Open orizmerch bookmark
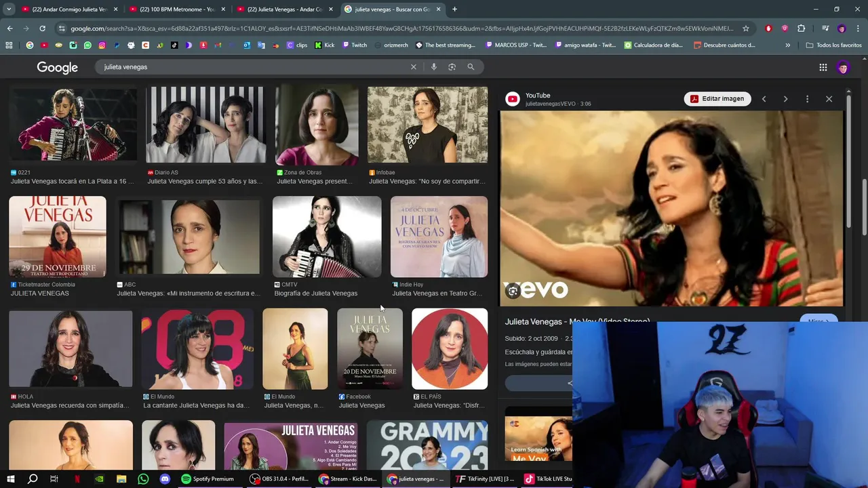 coord(390,45)
